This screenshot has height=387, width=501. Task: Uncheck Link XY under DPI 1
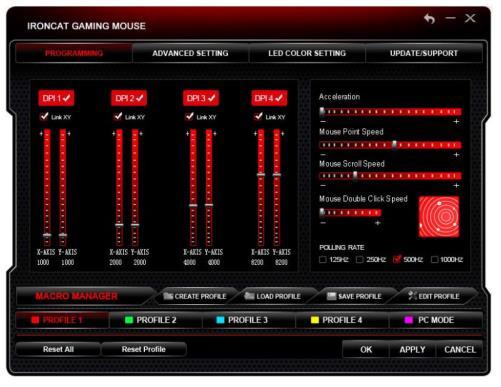click(x=44, y=116)
